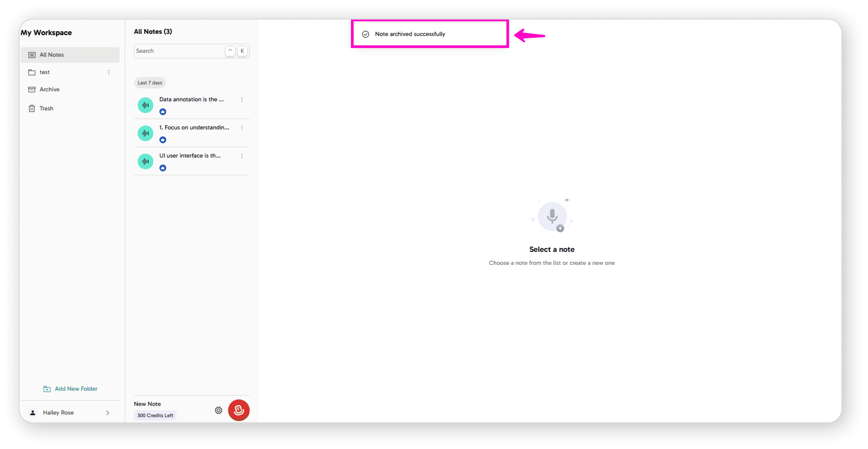Viewport: 868px width, 449px height.
Task: Click checkmark icon in archived success toast
Action: pyautogui.click(x=366, y=34)
